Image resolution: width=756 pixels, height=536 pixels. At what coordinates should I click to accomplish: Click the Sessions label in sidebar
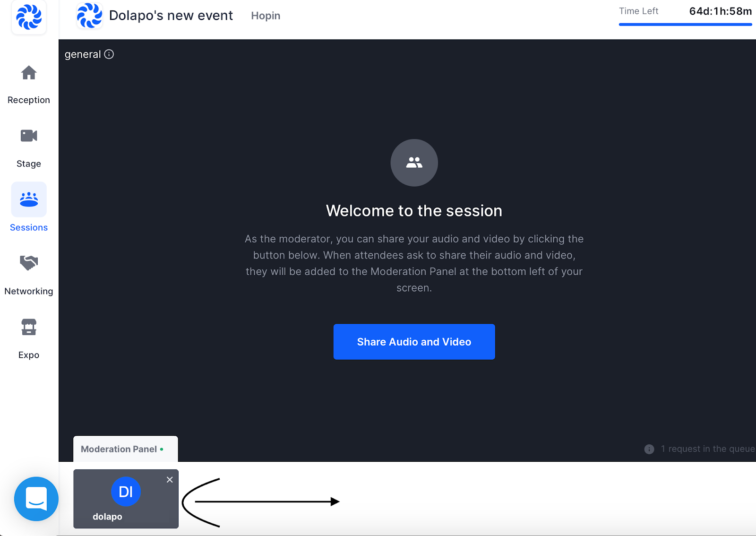click(x=29, y=228)
